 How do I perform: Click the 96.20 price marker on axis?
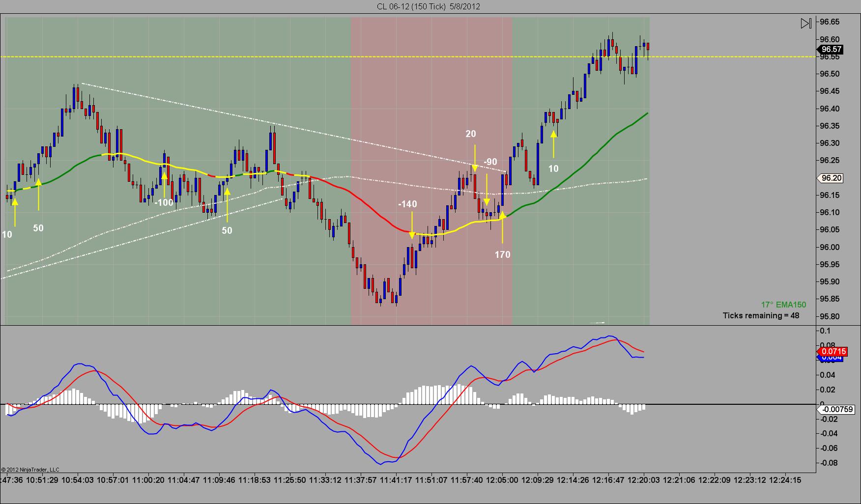831,178
